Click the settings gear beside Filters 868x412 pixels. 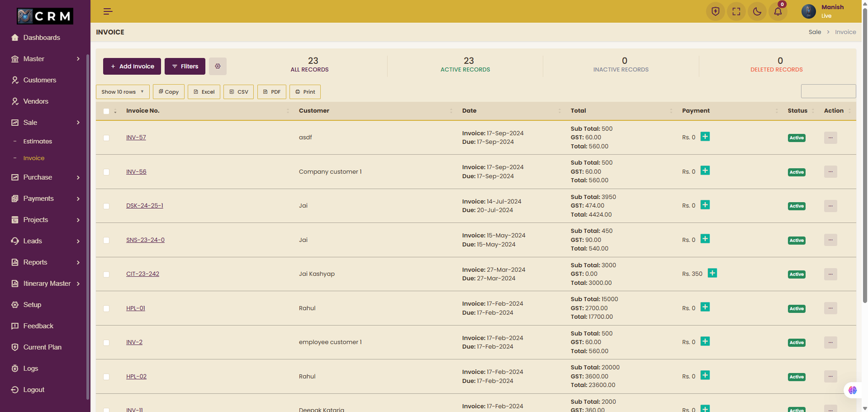pyautogui.click(x=218, y=66)
